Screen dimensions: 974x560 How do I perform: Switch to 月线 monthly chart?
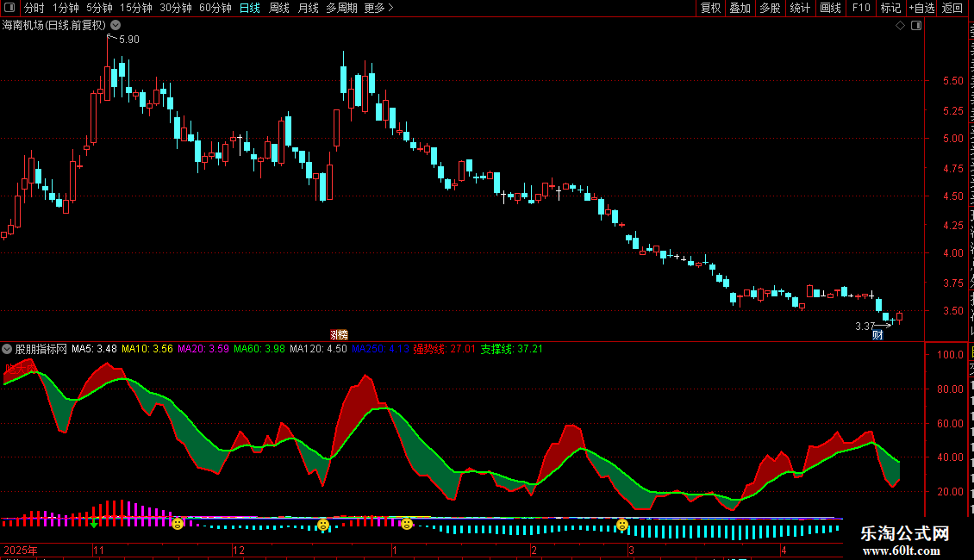pyautogui.click(x=308, y=8)
